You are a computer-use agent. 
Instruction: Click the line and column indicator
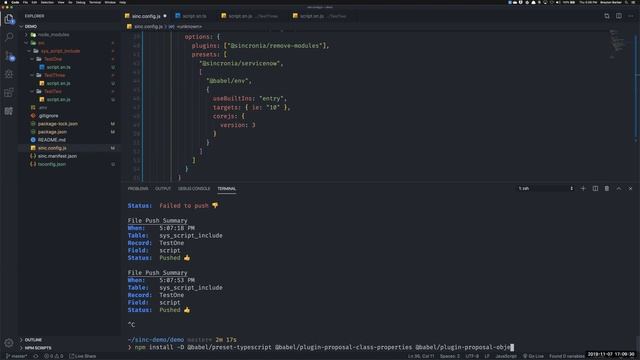pyautogui.click(x=421, y=356)
